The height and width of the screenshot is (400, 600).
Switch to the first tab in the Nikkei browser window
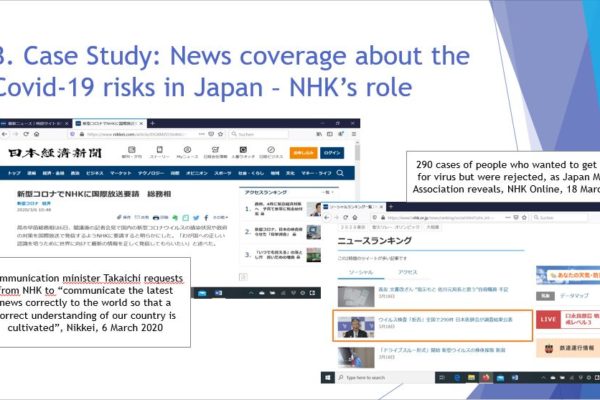36,123
